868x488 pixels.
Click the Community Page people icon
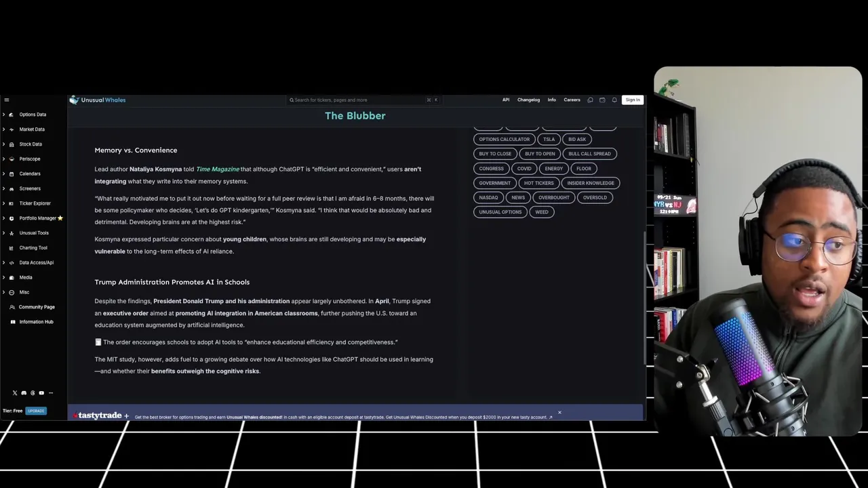click(12, 307)
